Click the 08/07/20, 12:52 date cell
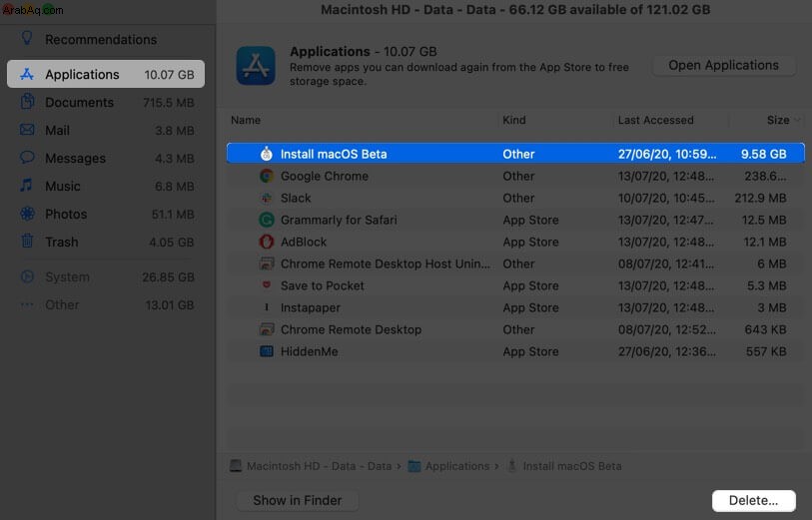The width and height of the screenshot is (812, 520). coord(666,329)
